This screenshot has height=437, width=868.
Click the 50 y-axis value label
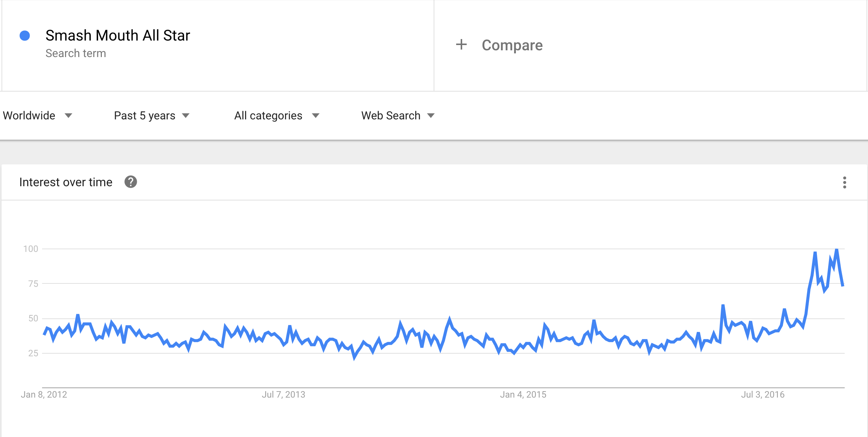(33, 318)
